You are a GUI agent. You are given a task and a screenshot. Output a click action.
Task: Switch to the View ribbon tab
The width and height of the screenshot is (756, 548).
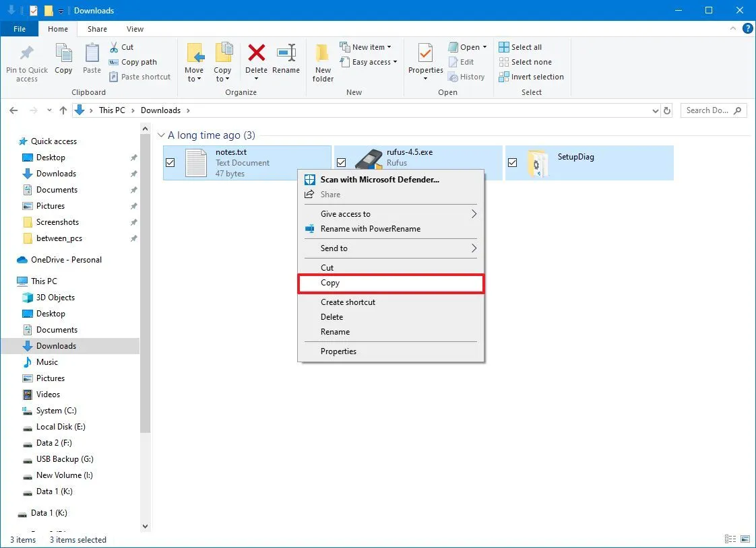click(x=135, y=29)
